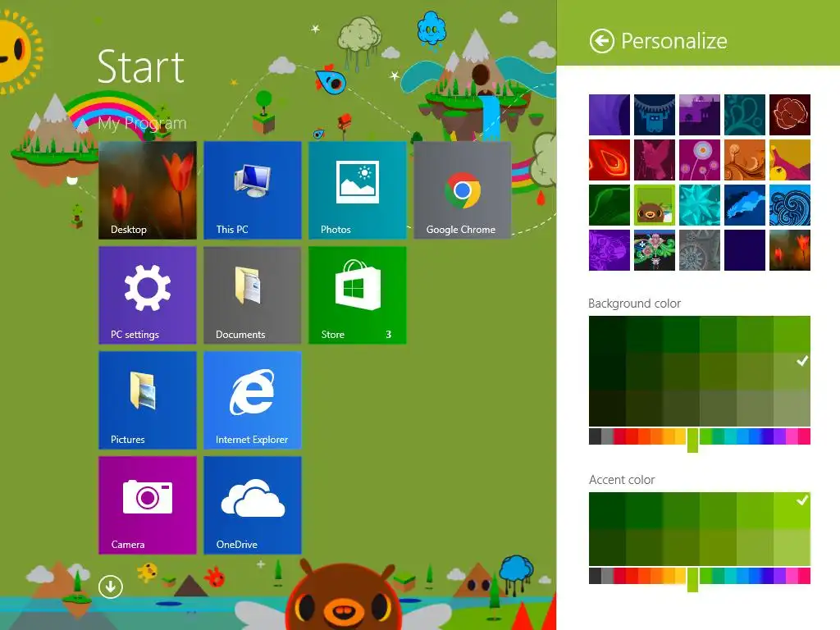Viewport: 840px width, 630px height.
Task: Set accent hue strip to orange
Action: 656,576
